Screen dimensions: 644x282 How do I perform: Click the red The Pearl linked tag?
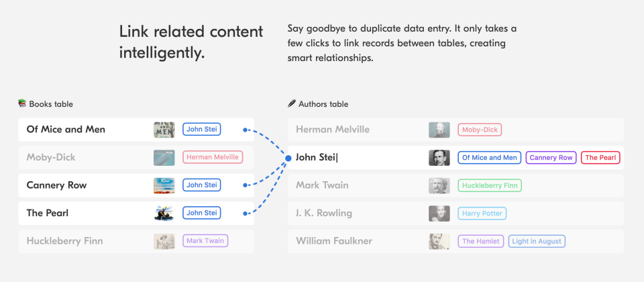(600, 158)
